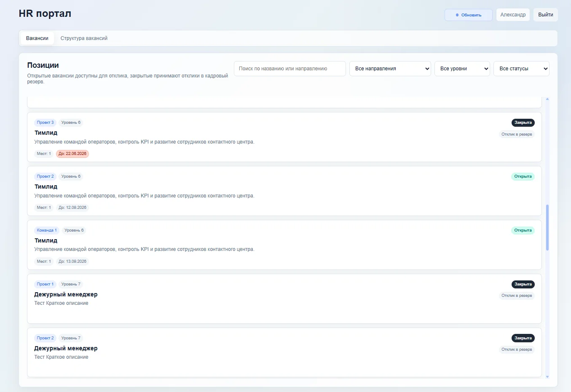Click the "Закрыта" badge on Проект 3 Тимлид

(523, 123)
